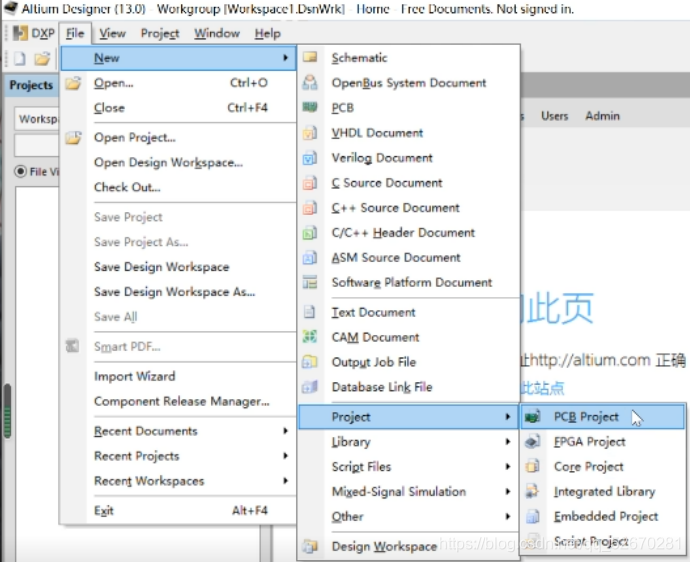Click the Integrated Library icon
The image size is (690, 562).
532,491
